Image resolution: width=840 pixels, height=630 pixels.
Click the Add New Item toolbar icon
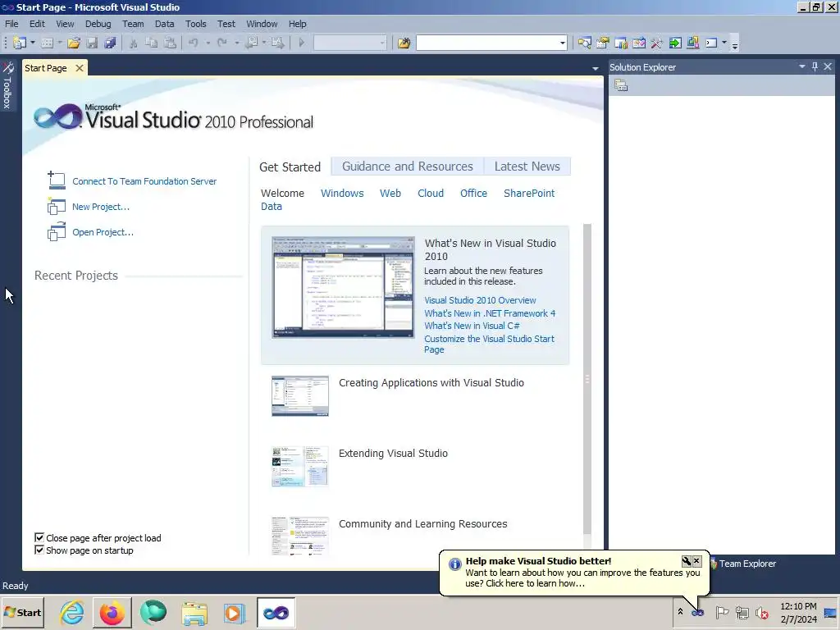(x=47, y=43)
